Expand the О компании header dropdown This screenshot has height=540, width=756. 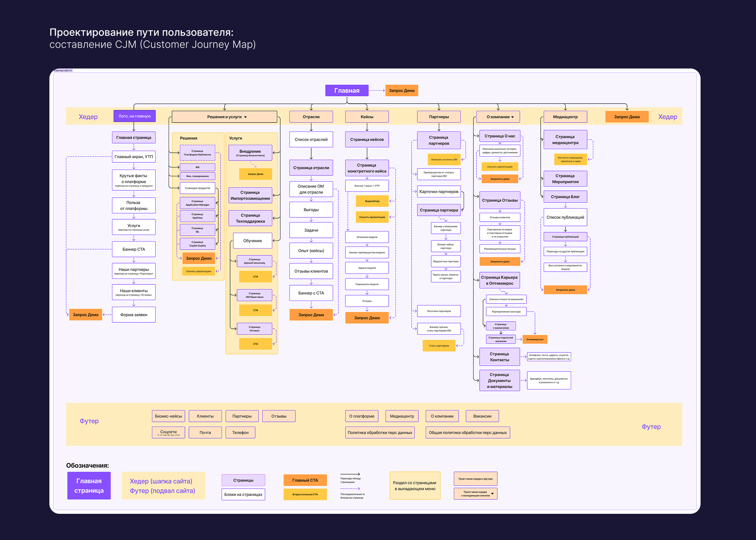pyautogui.click(x=498, y=117)
